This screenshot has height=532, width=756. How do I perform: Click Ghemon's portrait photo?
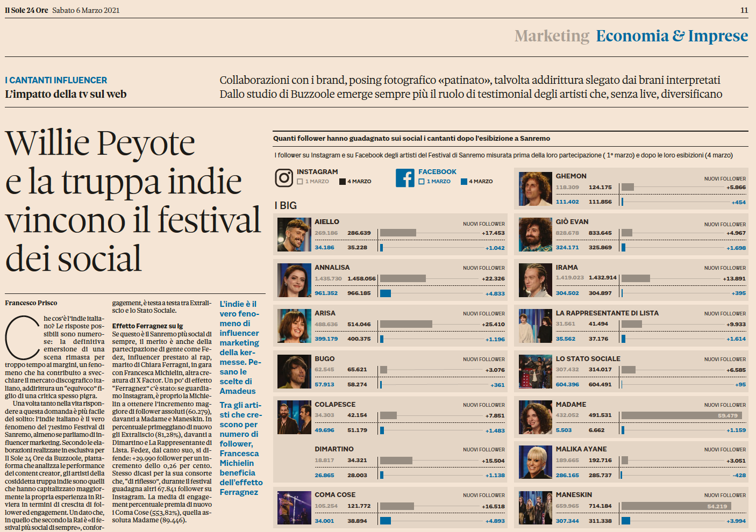click(x=535, y=189)
